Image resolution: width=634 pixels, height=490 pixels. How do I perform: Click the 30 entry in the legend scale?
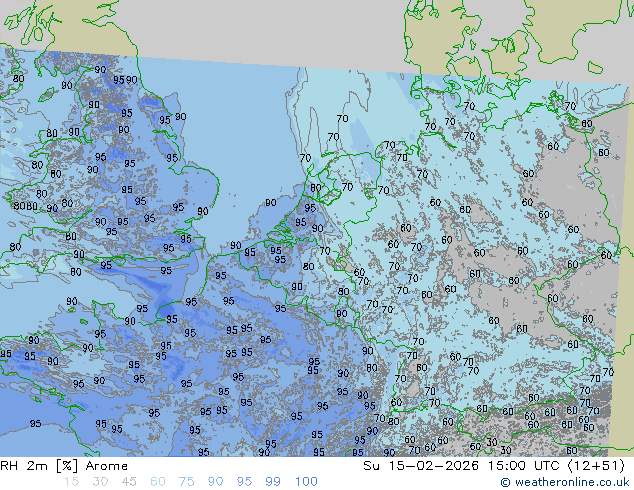coord(100,482)
